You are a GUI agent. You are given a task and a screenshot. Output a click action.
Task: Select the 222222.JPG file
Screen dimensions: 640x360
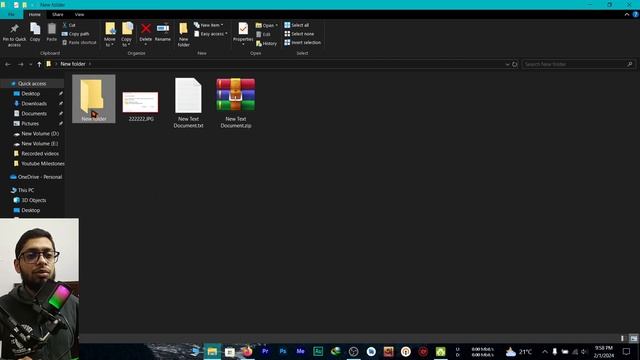pyautogui.click(x=141, y=106)
